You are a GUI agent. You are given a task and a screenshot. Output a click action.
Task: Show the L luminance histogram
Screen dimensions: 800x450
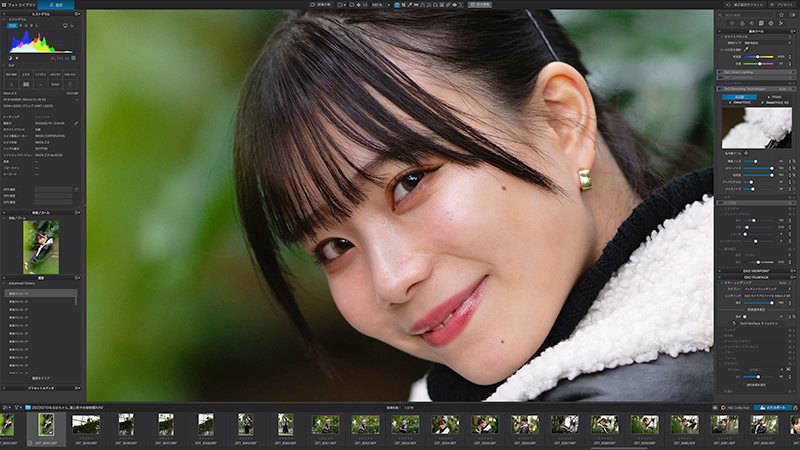(37, 26)
